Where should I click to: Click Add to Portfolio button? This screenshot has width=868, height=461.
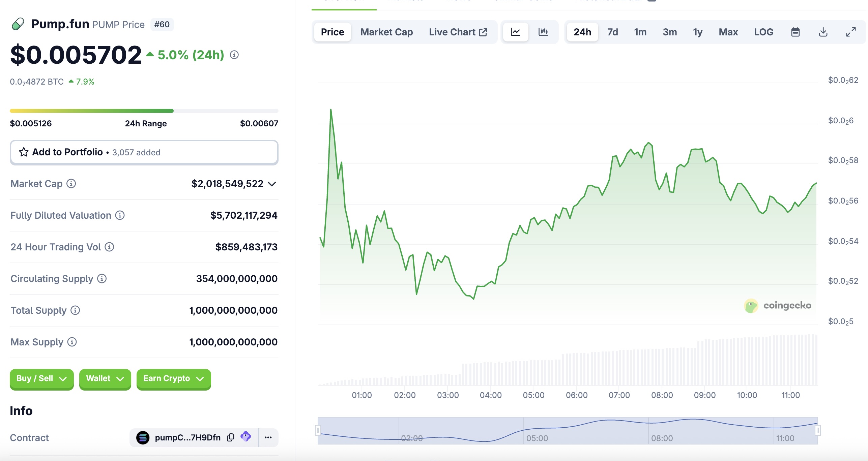tap(144, 152)
